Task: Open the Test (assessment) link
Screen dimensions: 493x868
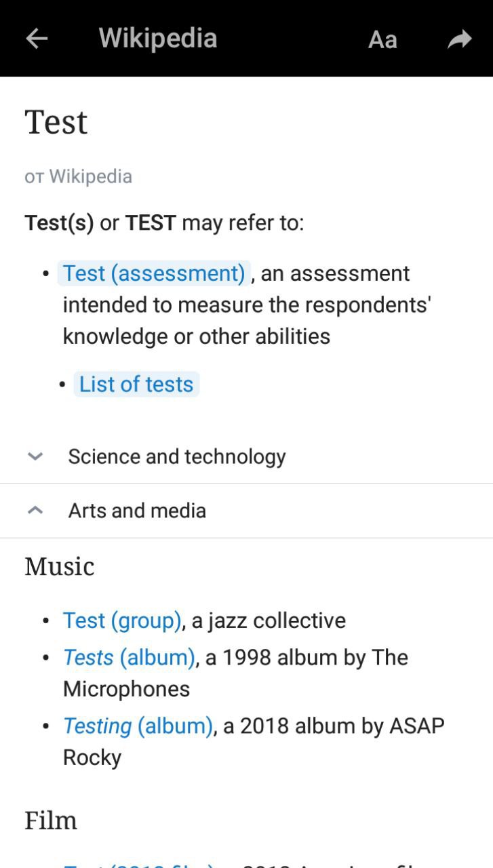Action: pyautogui.click(x=154, y=273)
